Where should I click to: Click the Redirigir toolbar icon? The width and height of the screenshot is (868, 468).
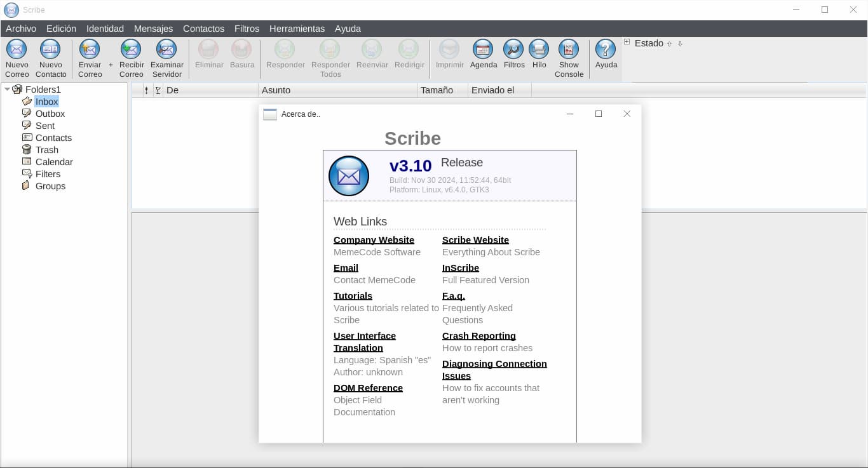coord(409,49)
